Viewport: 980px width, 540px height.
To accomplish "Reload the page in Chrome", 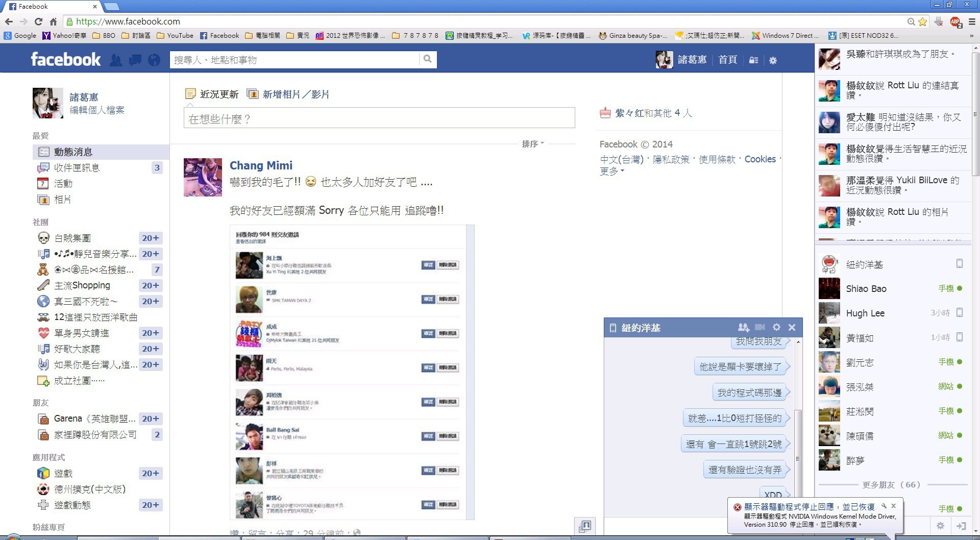I will pyautogui.click(x=38, y=21).
